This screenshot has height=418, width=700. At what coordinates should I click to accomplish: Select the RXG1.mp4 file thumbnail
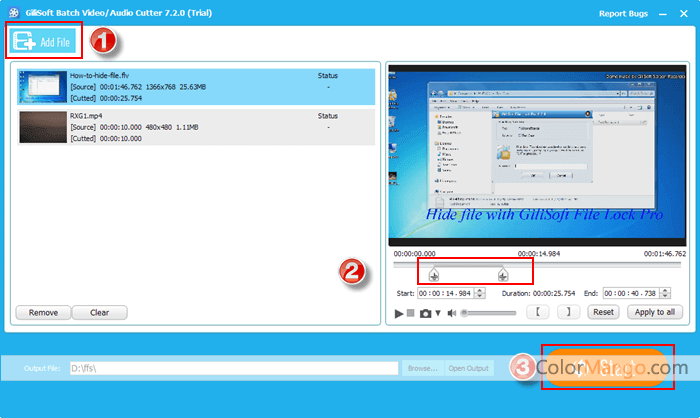pos(42,129)
